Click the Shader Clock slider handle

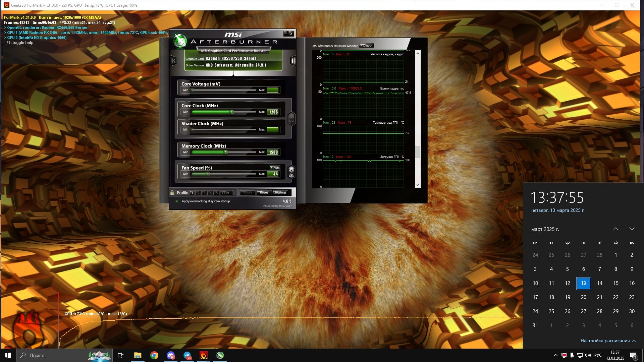192,129
